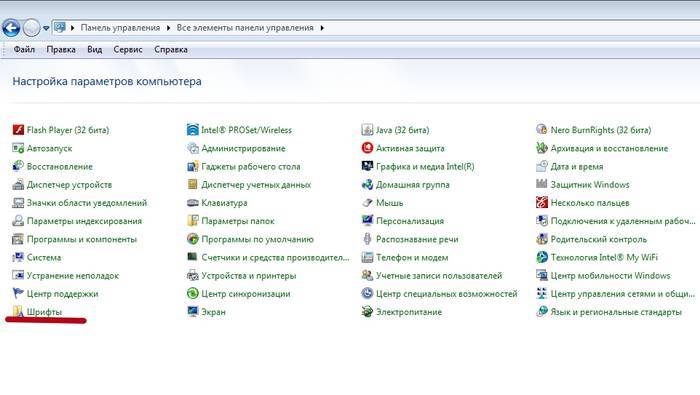The width and height of the screenshot is (700, 395).
Task: Open Счетчики и средства производительности link
Action: point(275,258)
